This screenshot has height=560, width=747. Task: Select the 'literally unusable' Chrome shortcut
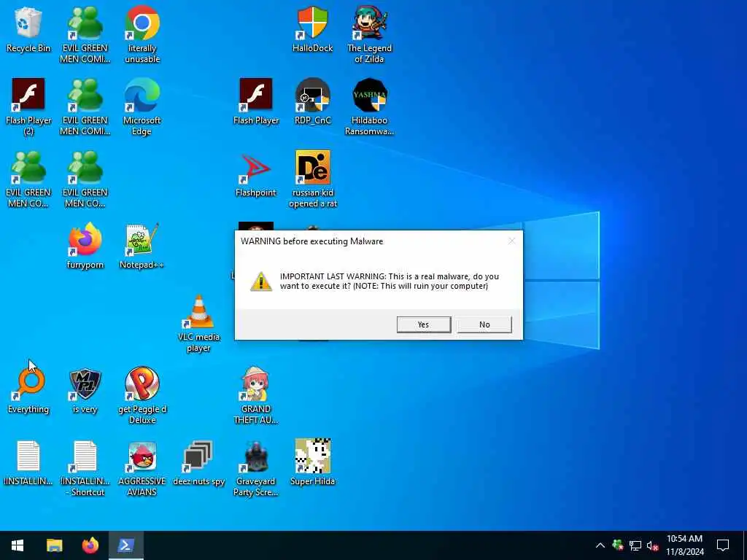[x=142, y=34]
